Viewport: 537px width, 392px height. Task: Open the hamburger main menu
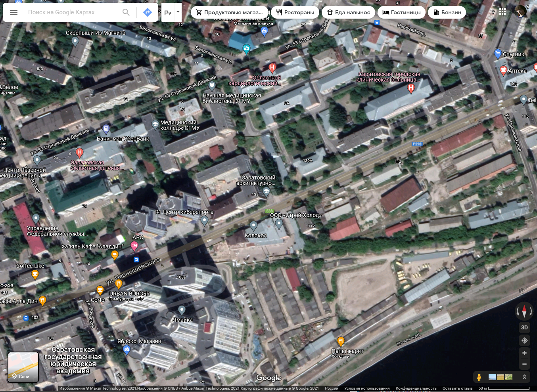coord(14,12)
